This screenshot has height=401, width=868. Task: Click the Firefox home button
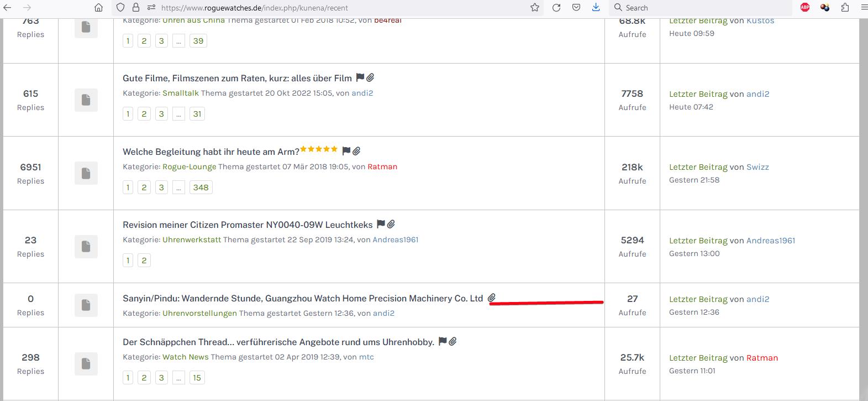[98, 8]
